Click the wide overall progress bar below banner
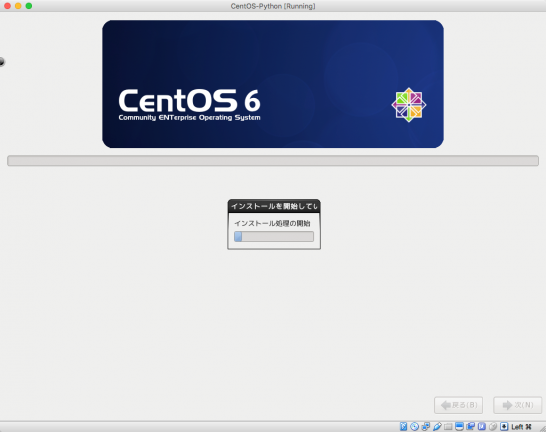The height and width of the screenshot is (432, 546). coord(273,160)
